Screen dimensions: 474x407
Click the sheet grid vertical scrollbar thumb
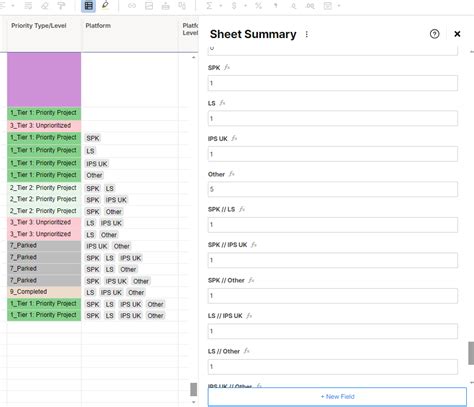tap(193, 389)
